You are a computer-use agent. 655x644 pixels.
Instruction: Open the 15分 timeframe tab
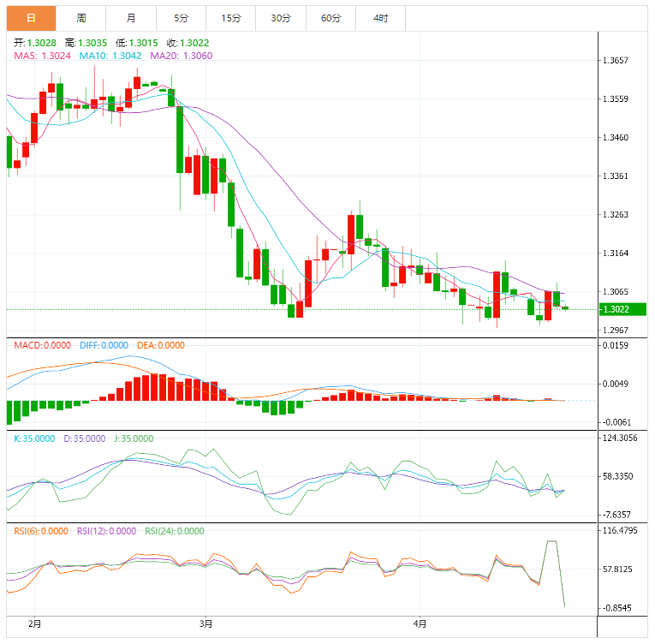click(x=231, y=18)
